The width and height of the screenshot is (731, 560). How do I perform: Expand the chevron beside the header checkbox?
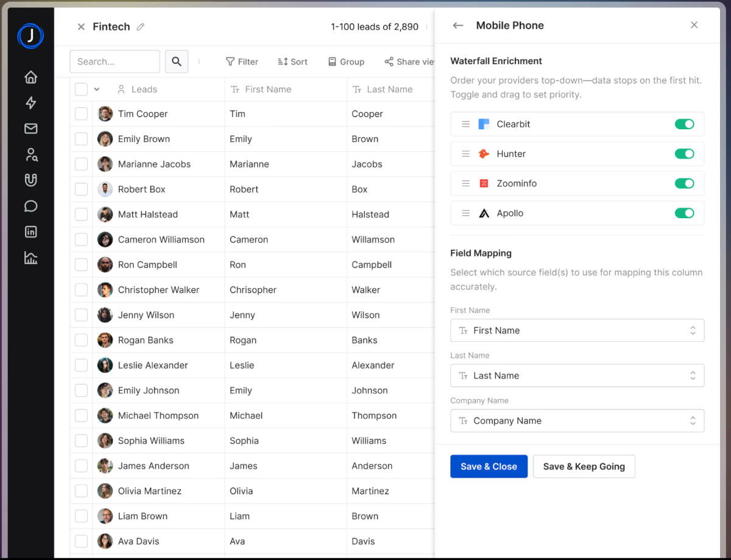97,90
